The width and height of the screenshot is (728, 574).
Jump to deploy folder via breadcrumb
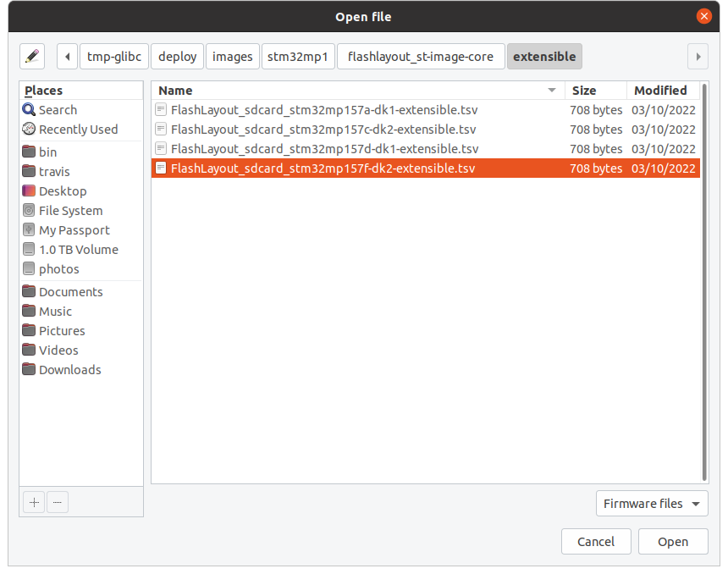(177, 56)
